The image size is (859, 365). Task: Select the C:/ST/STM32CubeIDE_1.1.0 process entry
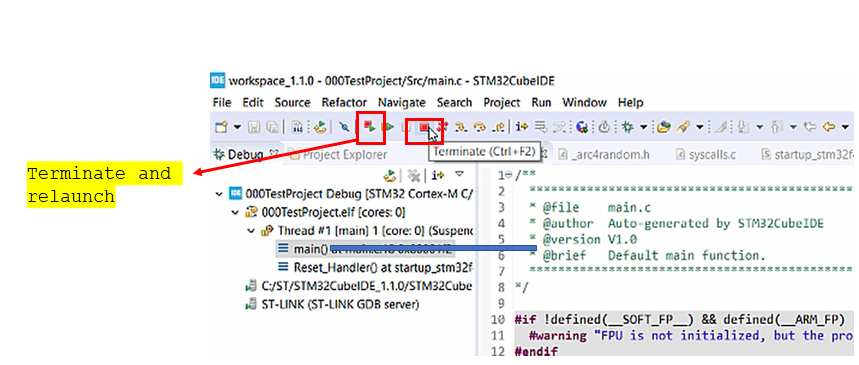[x=359, y=286]
